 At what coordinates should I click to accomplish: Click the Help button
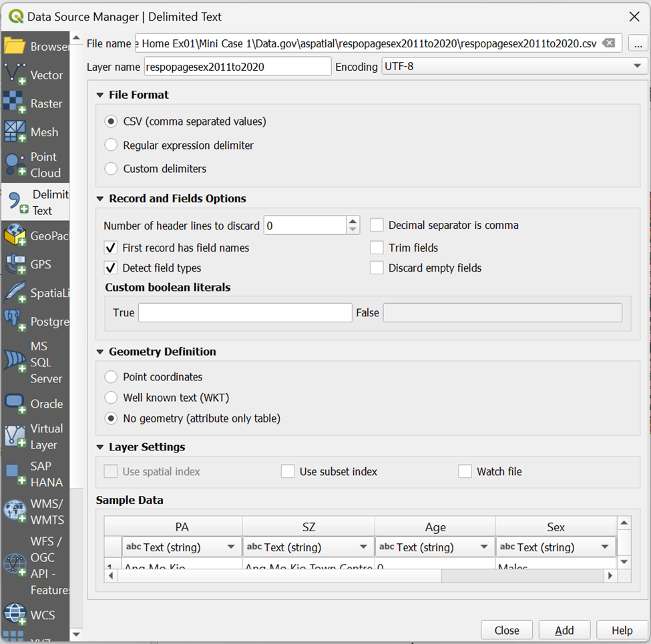[622, 630]
